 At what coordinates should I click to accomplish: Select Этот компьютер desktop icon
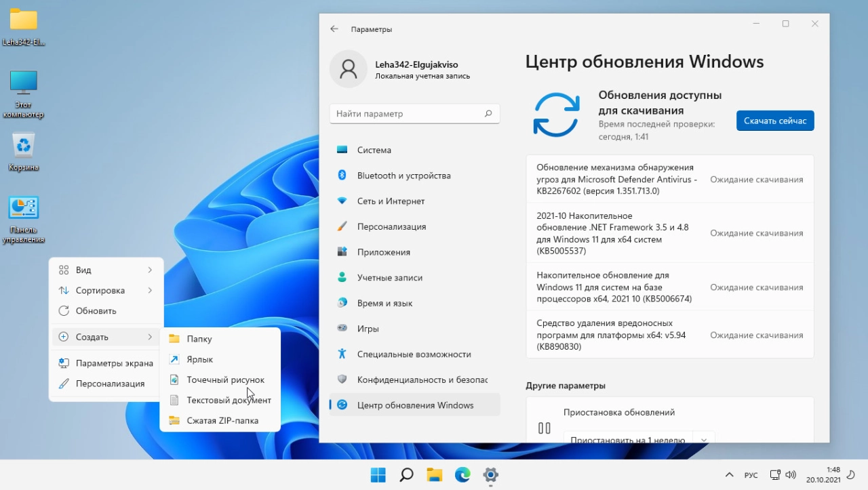24,94
